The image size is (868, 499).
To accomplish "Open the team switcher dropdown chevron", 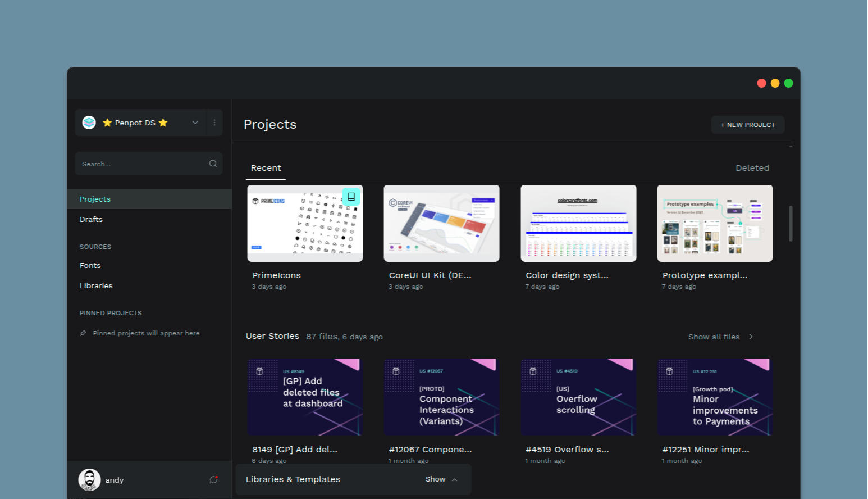I will pyautogui.click(x=195, y=122).
